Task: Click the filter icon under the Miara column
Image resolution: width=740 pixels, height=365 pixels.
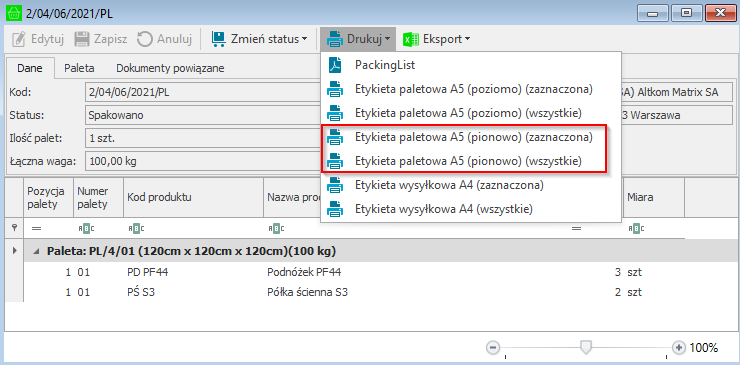Action: coord(636,229)
